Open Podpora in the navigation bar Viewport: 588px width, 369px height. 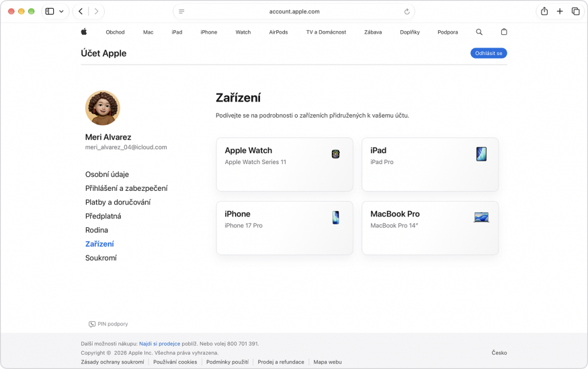(448, 32)
